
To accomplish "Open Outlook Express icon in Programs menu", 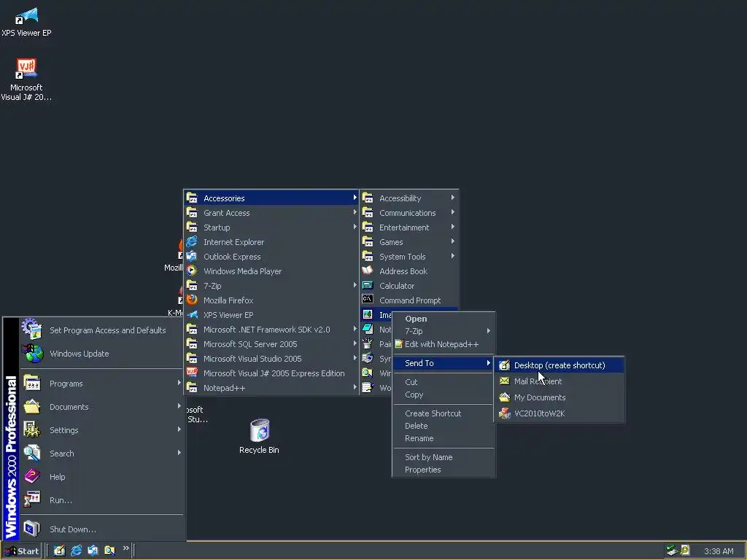I will coord(192,256).
